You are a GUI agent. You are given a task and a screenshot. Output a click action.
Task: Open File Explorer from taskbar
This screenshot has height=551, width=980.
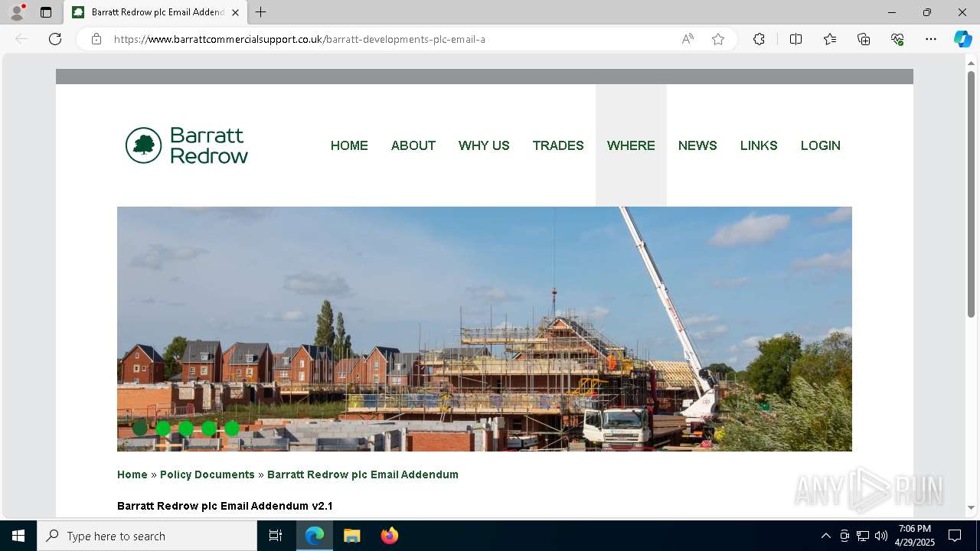(351, 536)
